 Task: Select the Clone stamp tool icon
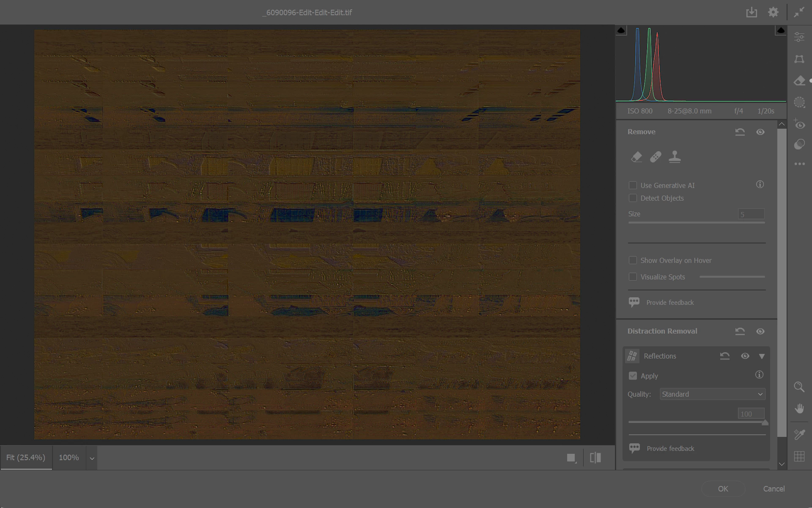675,157
